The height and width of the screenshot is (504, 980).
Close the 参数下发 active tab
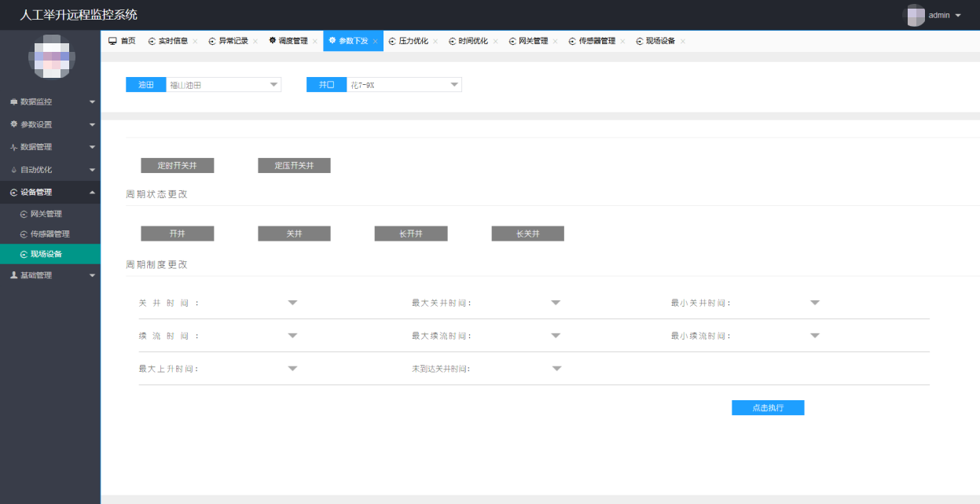pyautogui.click(x=375, y=42)
